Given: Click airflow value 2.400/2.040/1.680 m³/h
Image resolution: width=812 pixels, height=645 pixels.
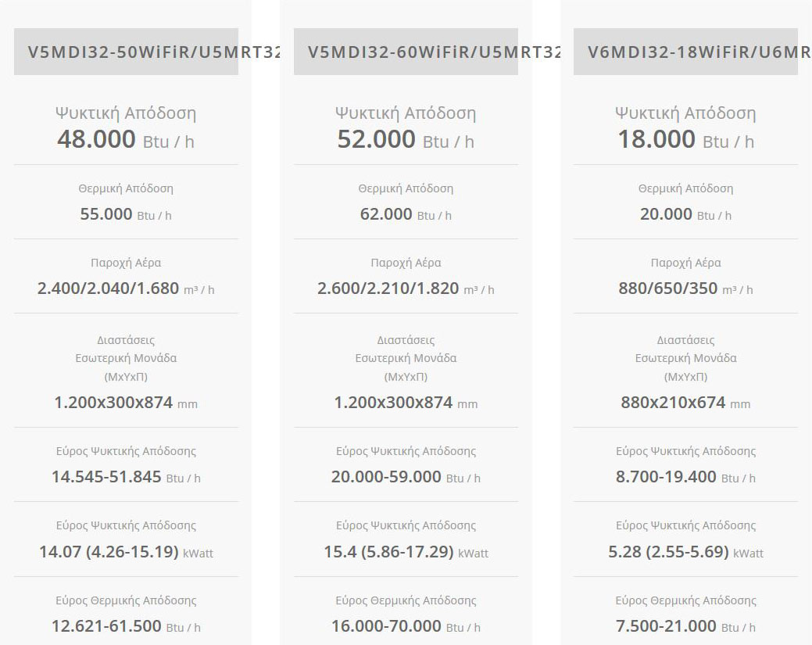Looking at the screenshot, I should [x=126, y=288].
